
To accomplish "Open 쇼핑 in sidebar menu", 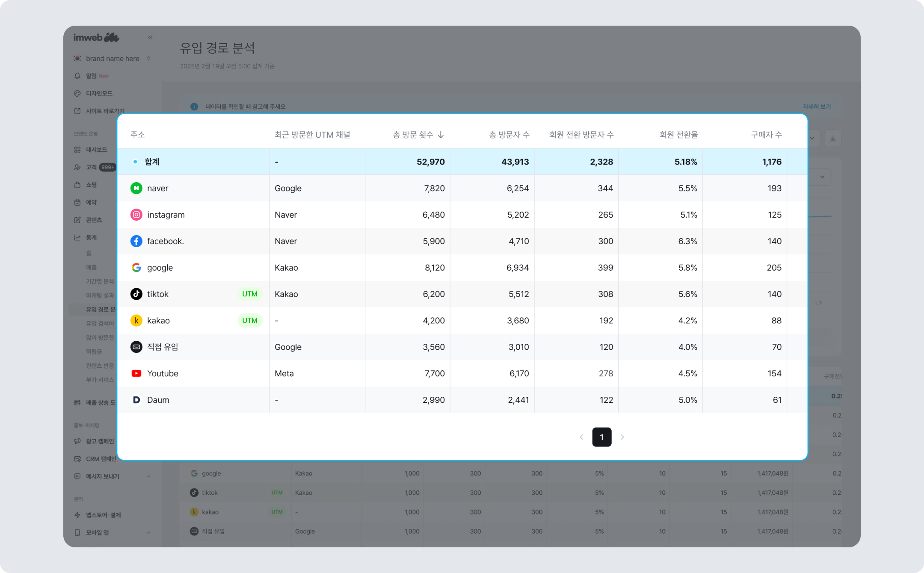I will point(91,185).
